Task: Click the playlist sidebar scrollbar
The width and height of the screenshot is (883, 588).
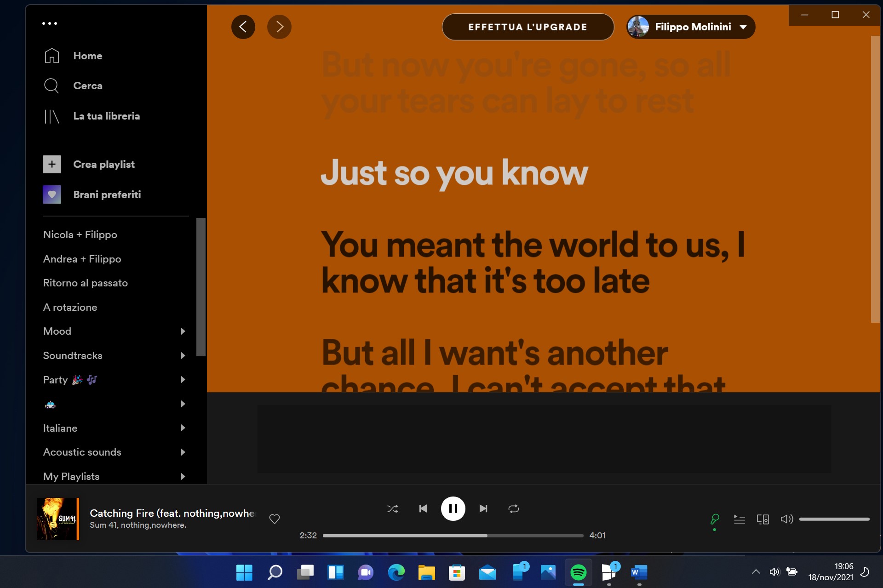Action: (x=201, y=287)
